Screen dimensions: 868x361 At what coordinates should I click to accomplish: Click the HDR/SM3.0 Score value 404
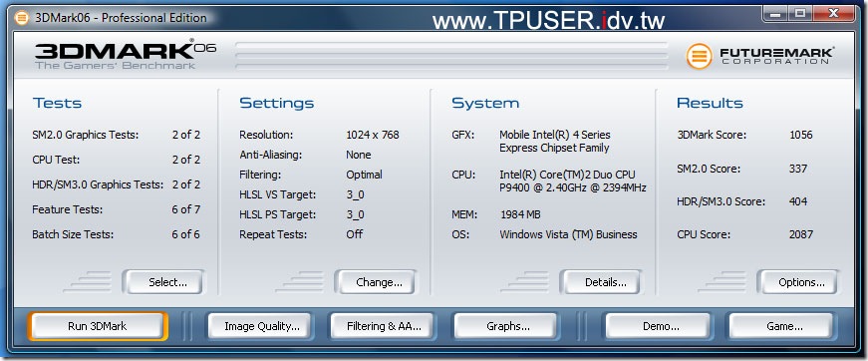pyautogui.click(x=797, y=201)
